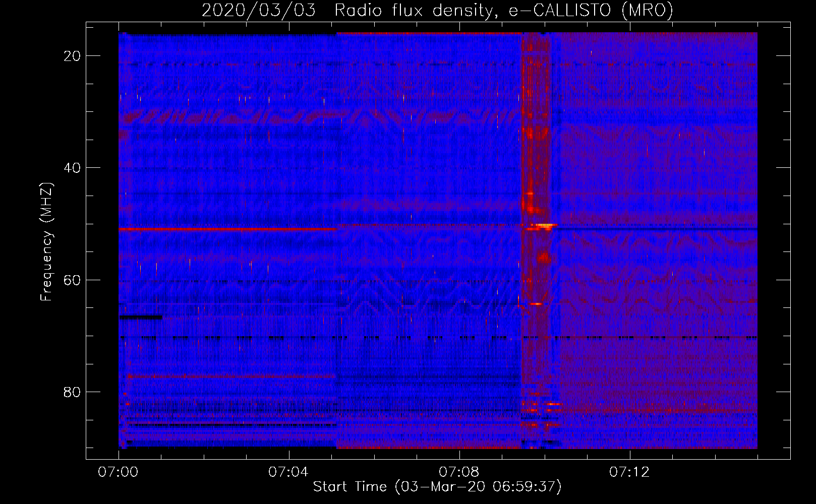This screenshot has height=504, width=816.
Task: Click the short black bar near 67 MHz
Action: pyautogui.click(x=141, y=317)
